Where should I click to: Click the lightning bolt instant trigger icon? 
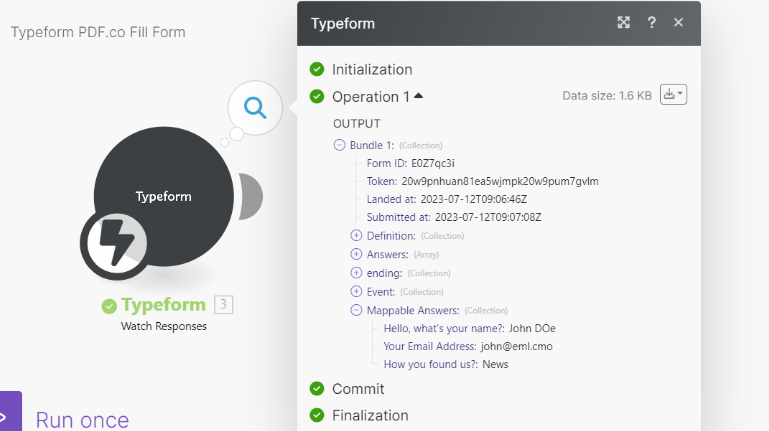pos(116,243)
